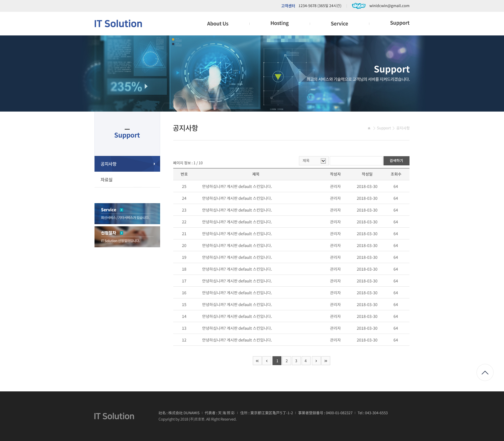The width and height of the screenshot is (504, 441).
Task: Click the IT Solution header logo
Action: coord(118,24)
